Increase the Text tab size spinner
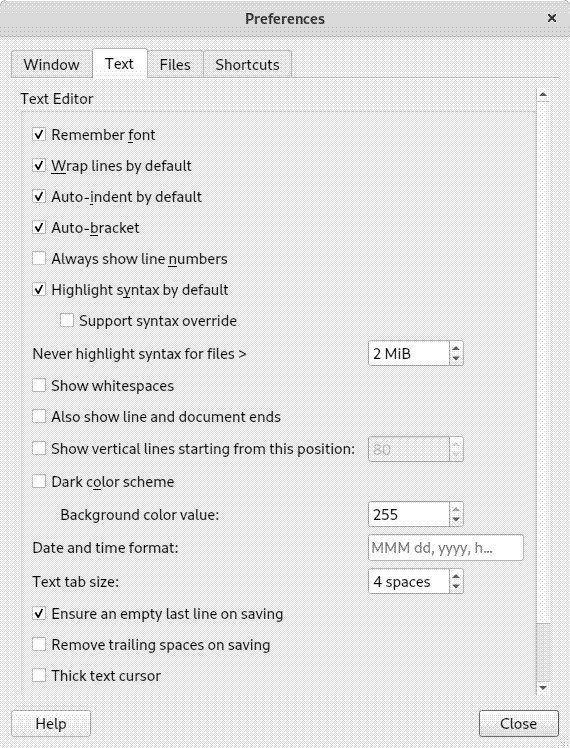Image resolution: width=570 pixels, height=748 pixels. pyautogui.click(x=456, y=576)
